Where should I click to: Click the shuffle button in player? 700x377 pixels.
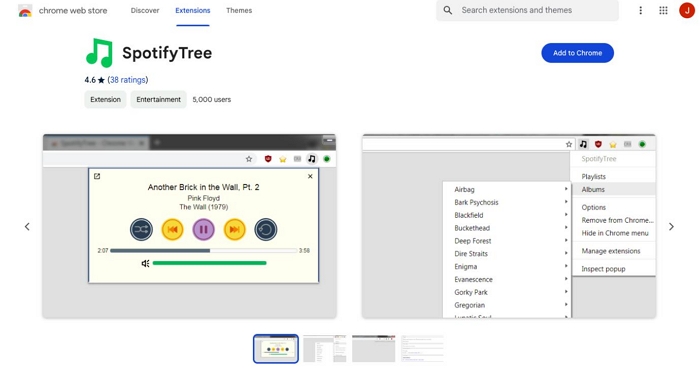[x=141, y=230]
